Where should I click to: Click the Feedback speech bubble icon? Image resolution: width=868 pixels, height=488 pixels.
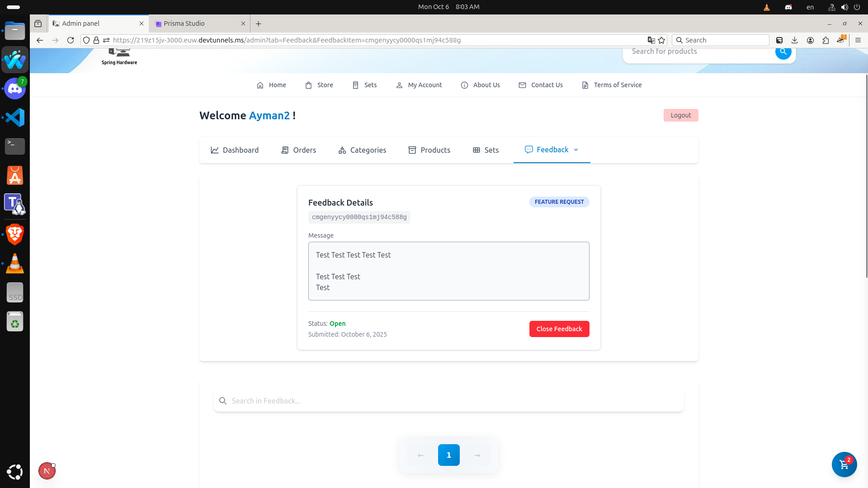(529, 150)
